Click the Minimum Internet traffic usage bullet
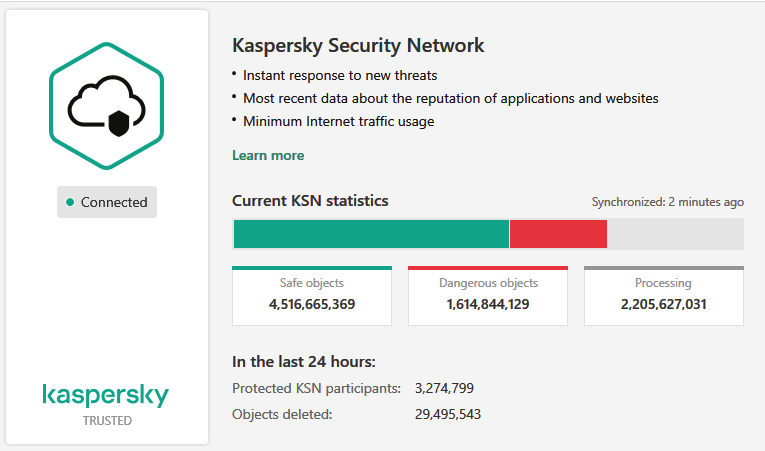The width and height of the screenshot is (765, 451). (x=338, y=121)
